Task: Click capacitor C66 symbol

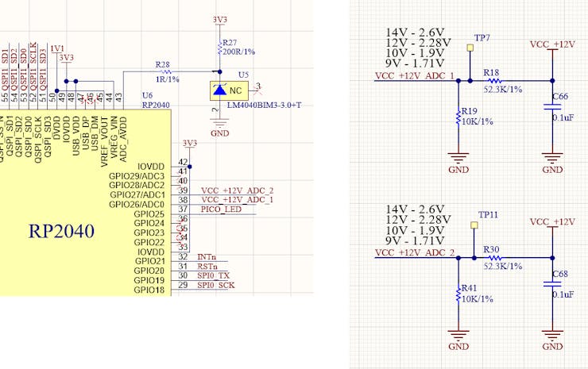Action: click(x=552, y=106)
